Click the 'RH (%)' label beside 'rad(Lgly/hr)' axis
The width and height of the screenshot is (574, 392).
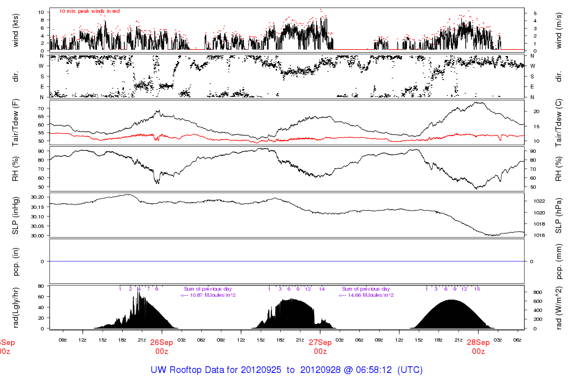click(15, 169)
